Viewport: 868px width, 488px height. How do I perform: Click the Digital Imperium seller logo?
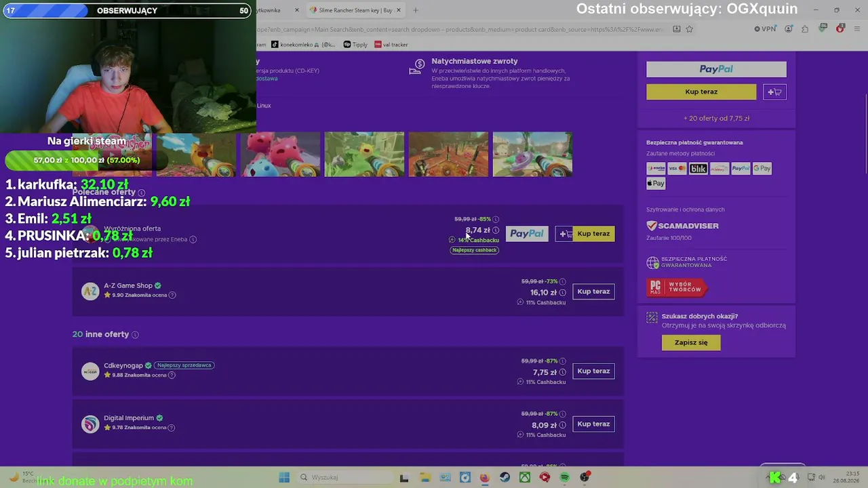click(x=90, y=424)
